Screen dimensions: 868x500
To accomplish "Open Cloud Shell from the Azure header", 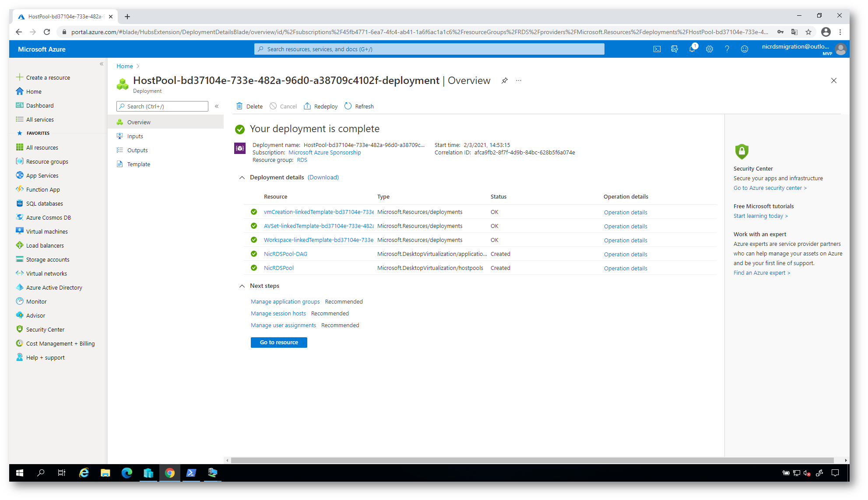I will [x=657, y=49].
